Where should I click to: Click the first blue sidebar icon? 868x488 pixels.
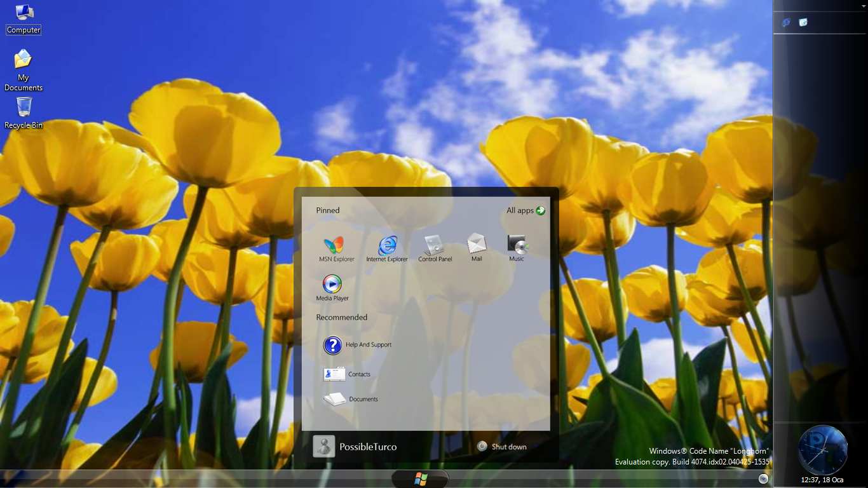(786, 22)
